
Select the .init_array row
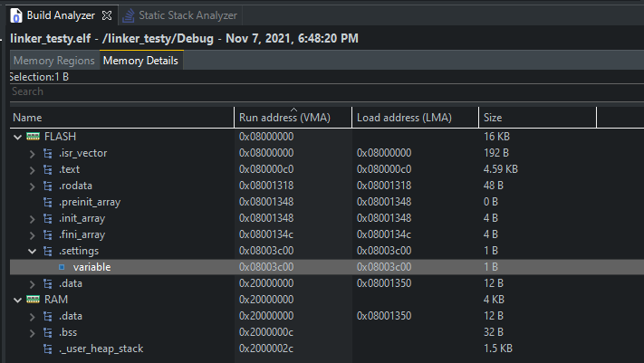tap(82, 218)
